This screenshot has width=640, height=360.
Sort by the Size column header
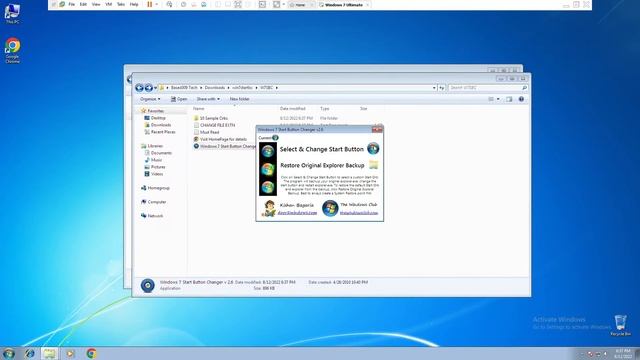[363, 109]
